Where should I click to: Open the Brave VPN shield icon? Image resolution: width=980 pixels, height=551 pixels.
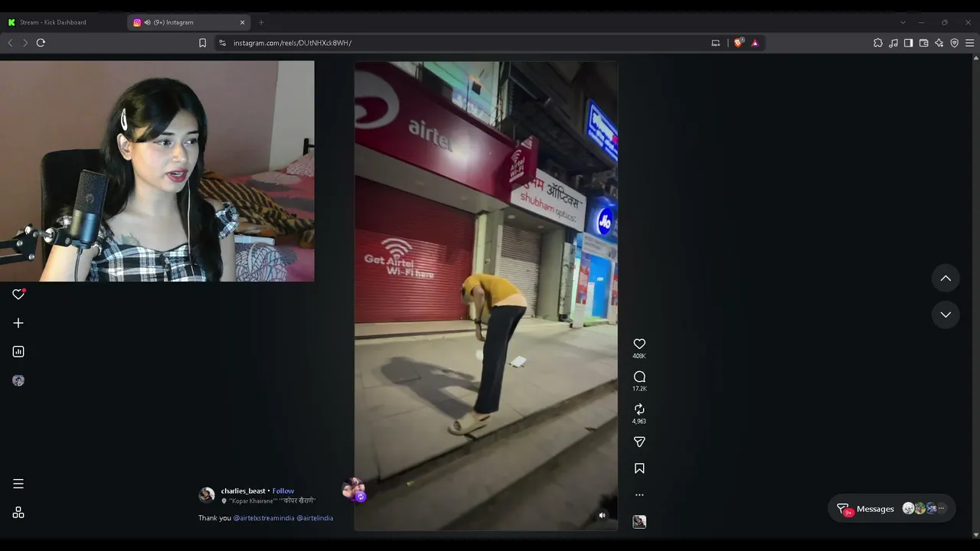click(x=954, y=43)
